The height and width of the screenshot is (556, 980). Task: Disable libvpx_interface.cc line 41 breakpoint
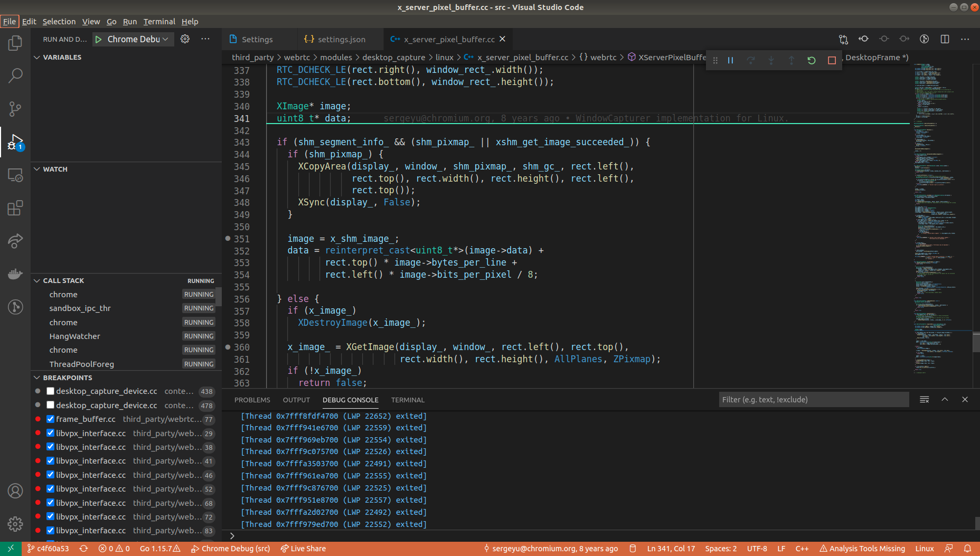51,461
